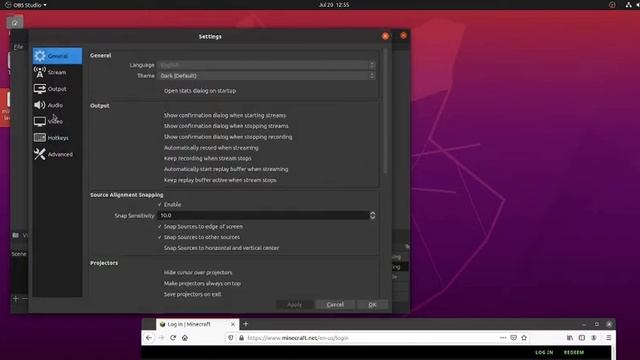
Task: Select the Log in | Minecraft browser tab
Action: [197, 324]
